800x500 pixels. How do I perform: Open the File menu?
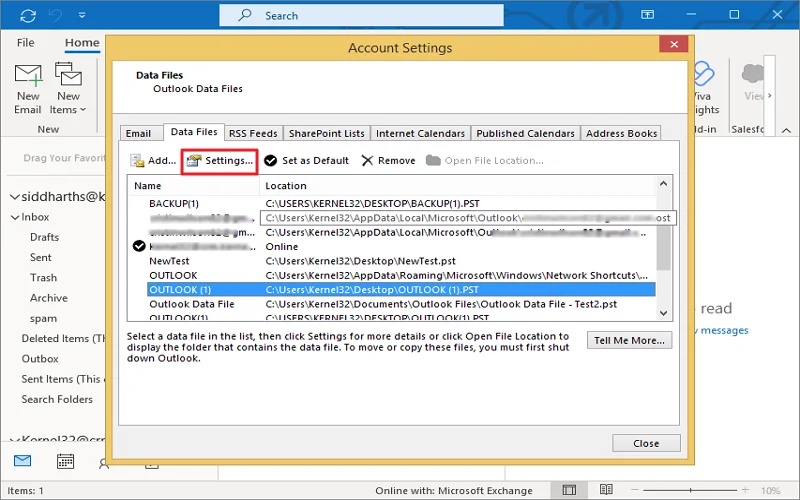pyautogui.click(x=26, y=42)
